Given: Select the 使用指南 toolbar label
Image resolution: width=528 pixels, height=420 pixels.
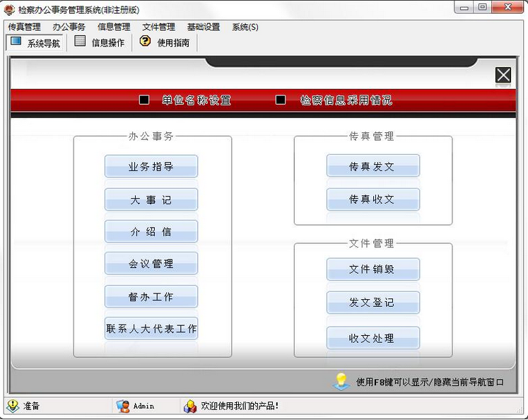Looking at the screenshot, I should click(173, 42).
